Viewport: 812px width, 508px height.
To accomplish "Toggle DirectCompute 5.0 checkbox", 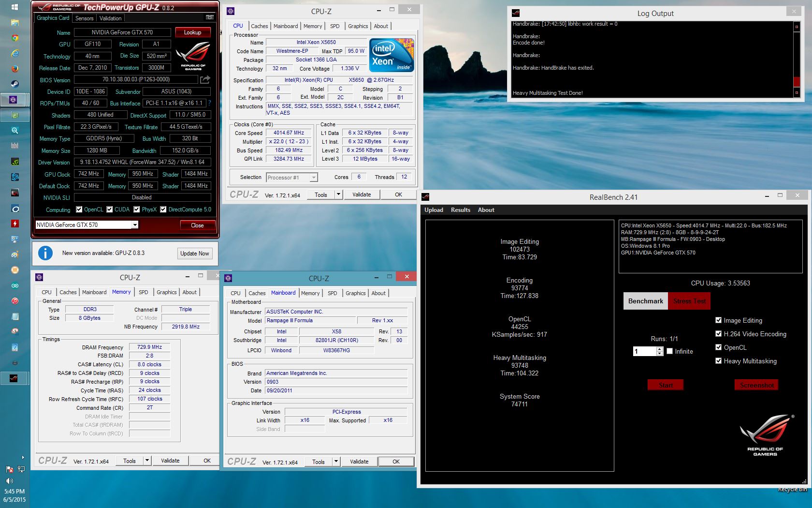I will pos(163,209).
